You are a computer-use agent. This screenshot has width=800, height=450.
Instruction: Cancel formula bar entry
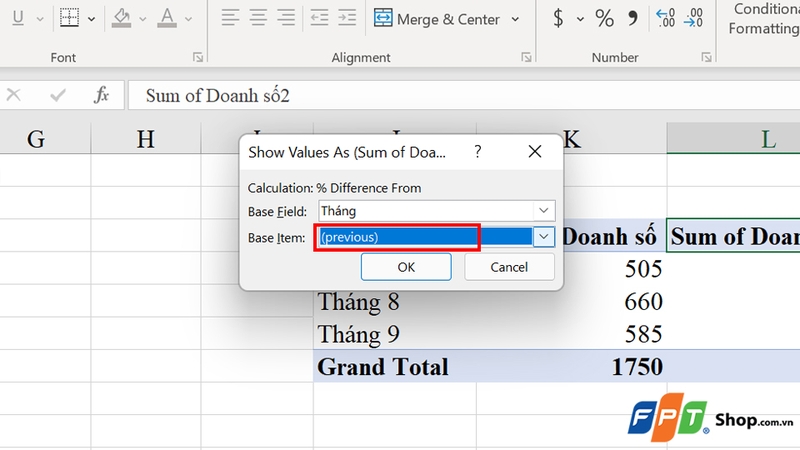(x=14, y=95)
